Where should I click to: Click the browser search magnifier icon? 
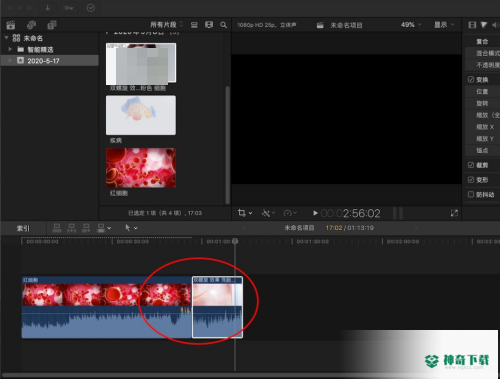(x=224, y=25)
